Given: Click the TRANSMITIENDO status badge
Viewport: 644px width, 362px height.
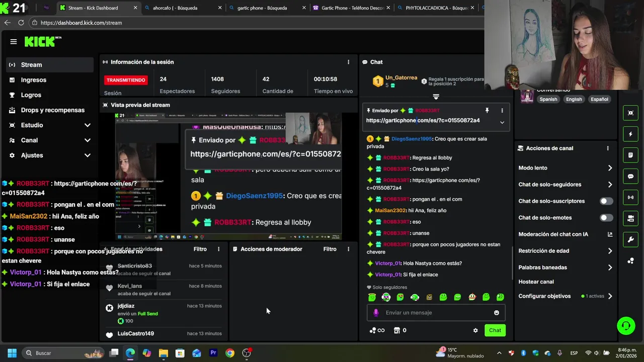Looking at the screenshot, I should click(126, 80).
